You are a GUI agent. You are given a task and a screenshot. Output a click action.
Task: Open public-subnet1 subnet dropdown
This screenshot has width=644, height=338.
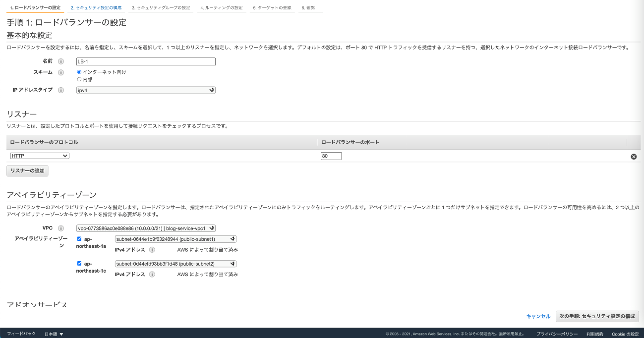click(x=176, y=239)
